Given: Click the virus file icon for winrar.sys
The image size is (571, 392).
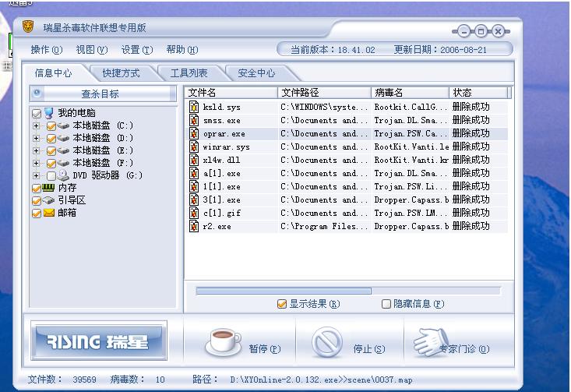Looking at the screenshot, I should click(194, 147).
